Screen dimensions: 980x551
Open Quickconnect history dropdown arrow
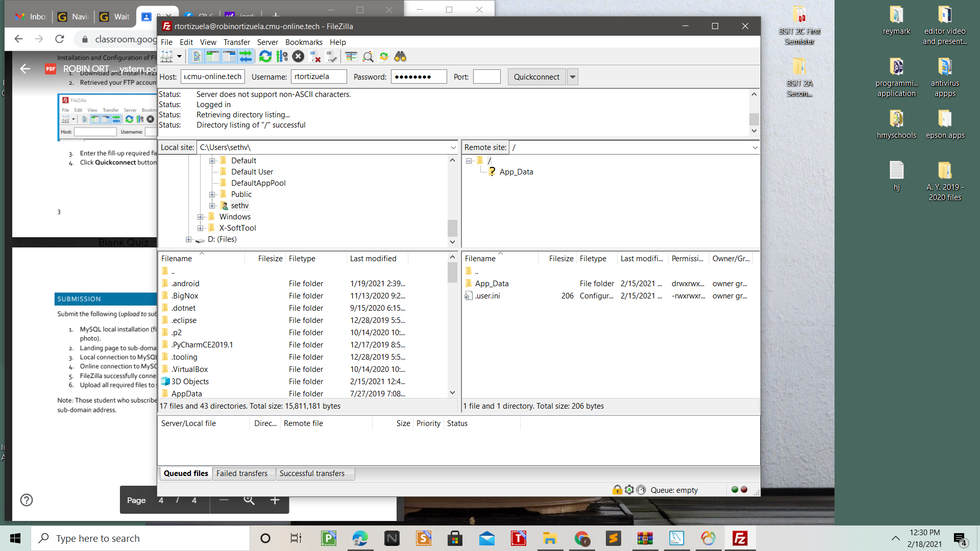tap(573, 77)
